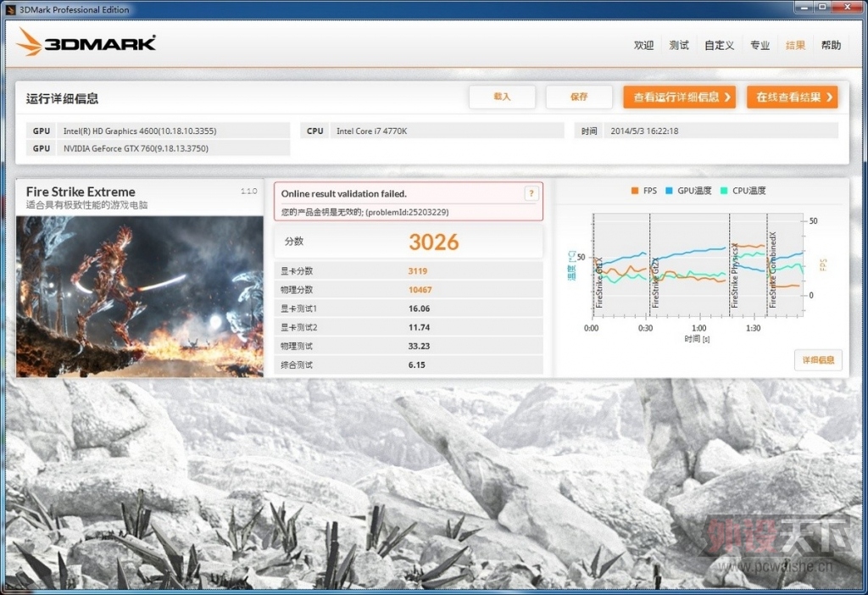The width and height of the screenshot is (868, 595).
Task: Click the 物理分数 label
Action: click(x=297, y=290)
